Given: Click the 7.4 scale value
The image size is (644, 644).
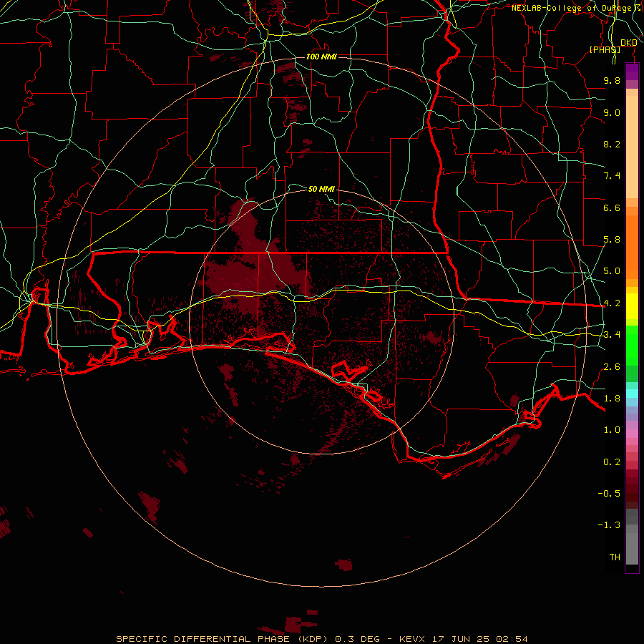Looking at the screenshot, I should point(612,176).
